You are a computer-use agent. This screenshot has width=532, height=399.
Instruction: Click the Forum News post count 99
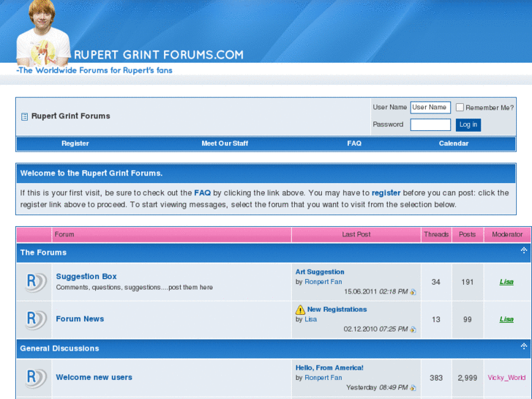click(467, 319)
